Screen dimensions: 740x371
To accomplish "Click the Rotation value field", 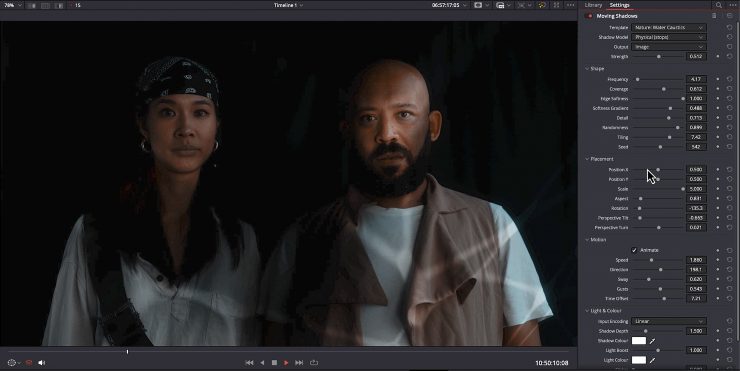I will [696, 208].
